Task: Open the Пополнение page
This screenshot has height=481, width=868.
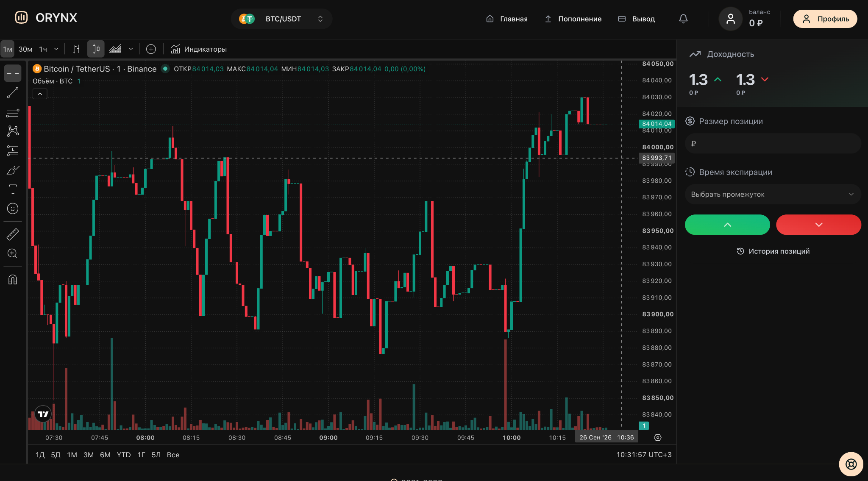Action: click(573, 19)
